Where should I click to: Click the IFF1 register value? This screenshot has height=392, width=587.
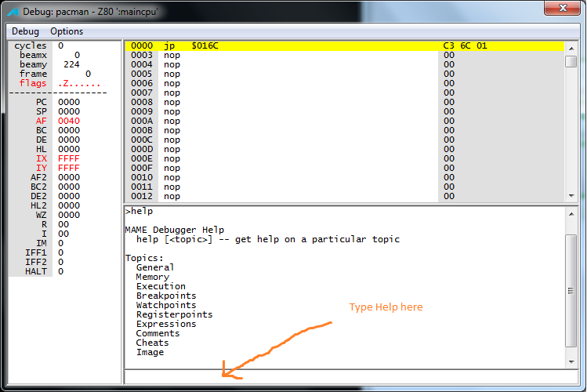[60, 252]
